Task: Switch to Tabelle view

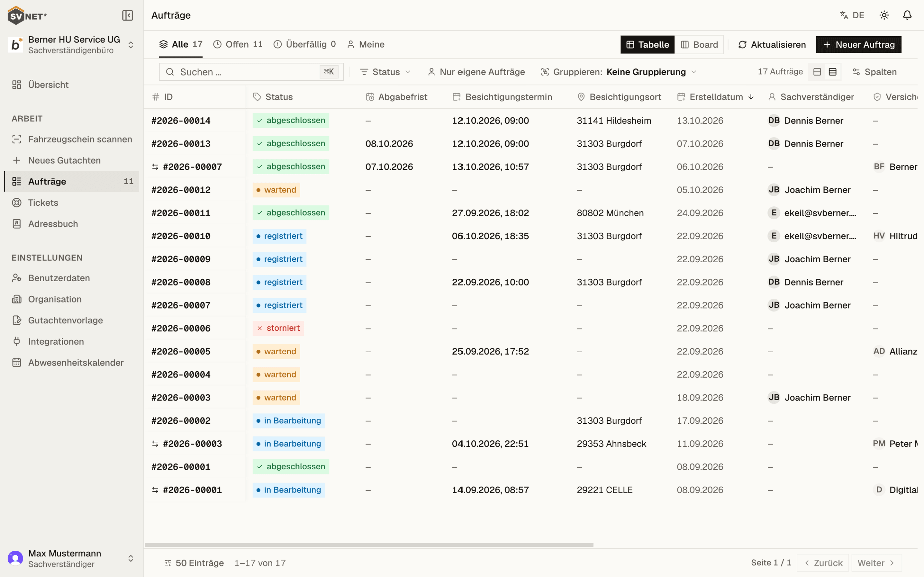Action: click(647, 45)
